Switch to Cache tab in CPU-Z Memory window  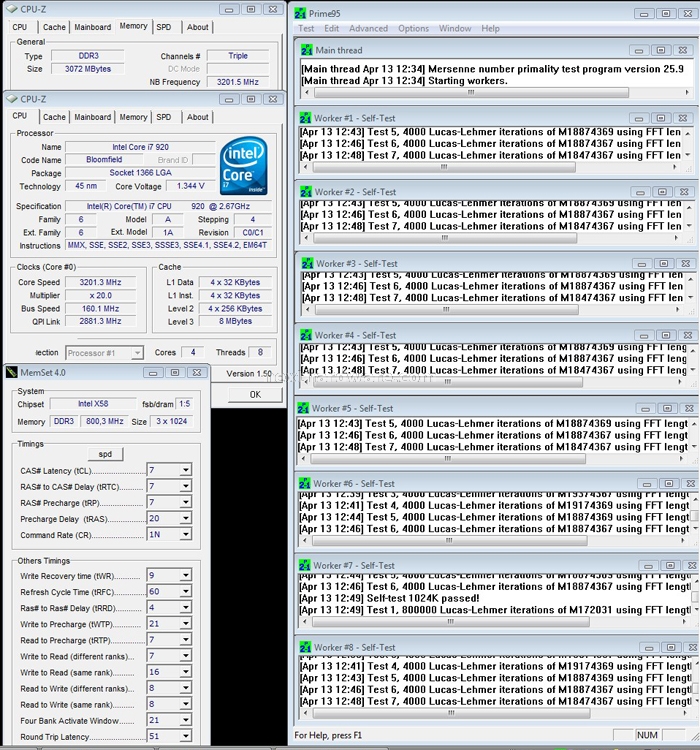click(54, 27)
